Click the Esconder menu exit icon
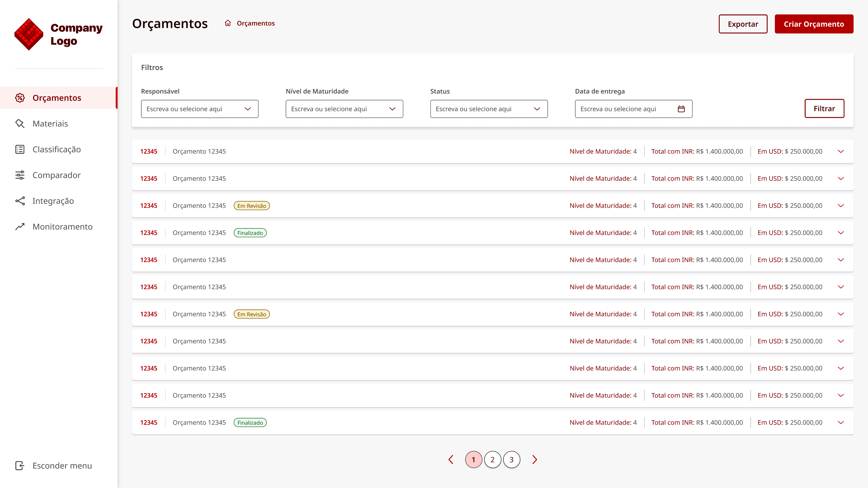Viewport: 868px width, 488px height. [x=20, y=465]
